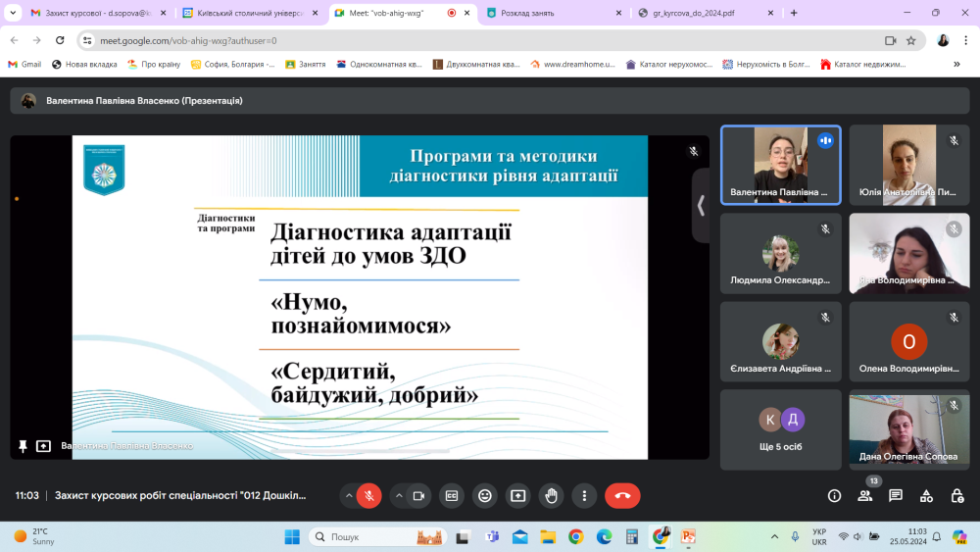This screenshot has height=552, width=980.
Task: Select Дана Олегівна Сопова video tile
Action: click(x=908, y=429)
